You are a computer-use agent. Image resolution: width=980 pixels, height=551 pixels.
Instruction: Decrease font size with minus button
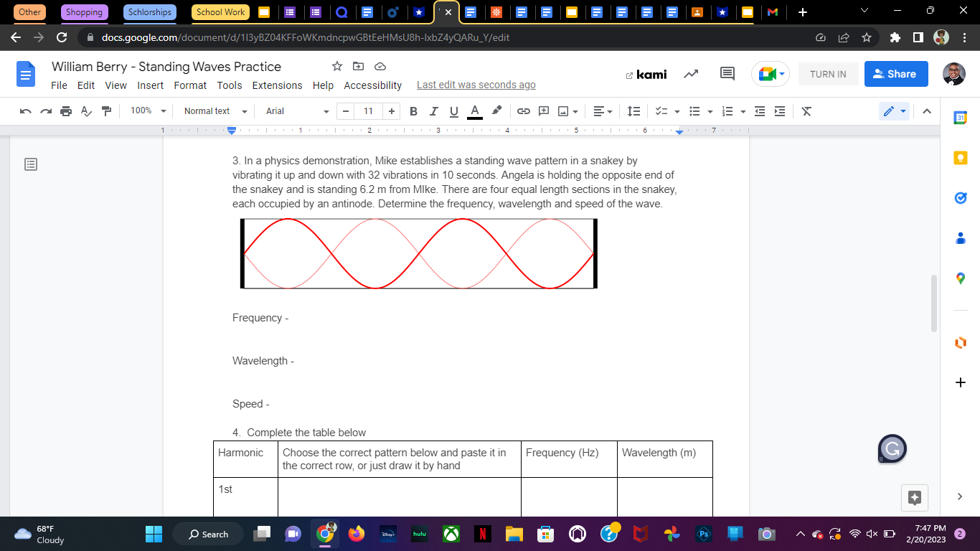click(x=346, y=111)
